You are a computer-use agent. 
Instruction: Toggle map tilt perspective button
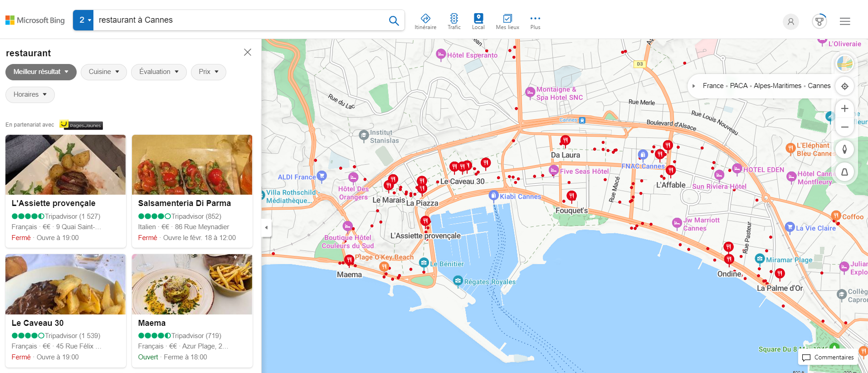pos(844,172)
